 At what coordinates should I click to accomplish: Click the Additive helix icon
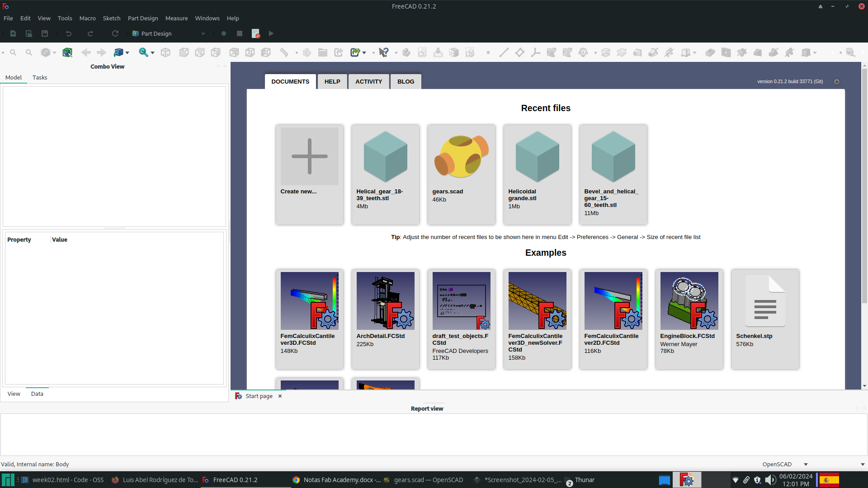669,52
